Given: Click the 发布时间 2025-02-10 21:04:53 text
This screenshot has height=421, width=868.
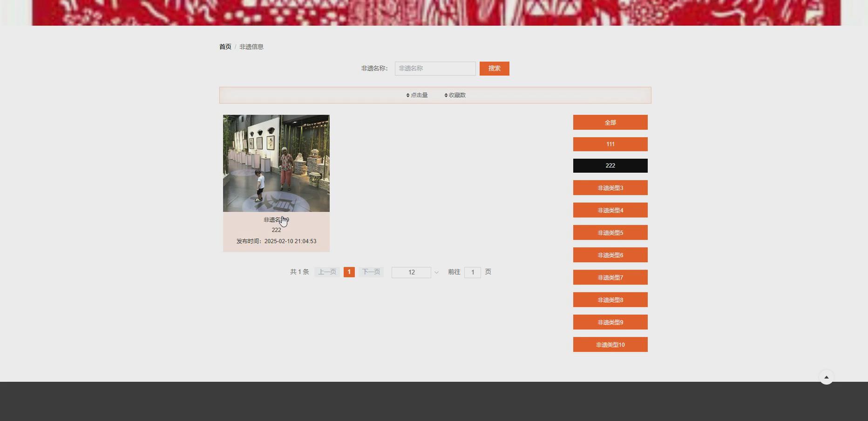Looking at the screenshot, I should 276,241.
